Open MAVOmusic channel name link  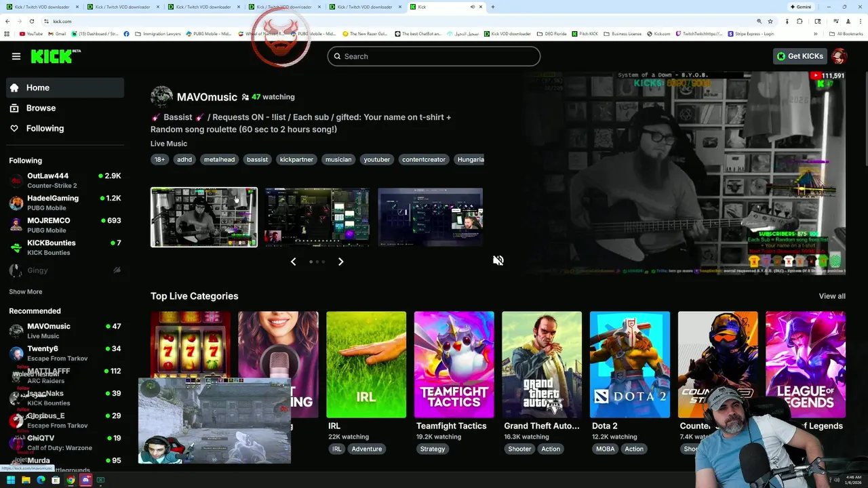207,97
